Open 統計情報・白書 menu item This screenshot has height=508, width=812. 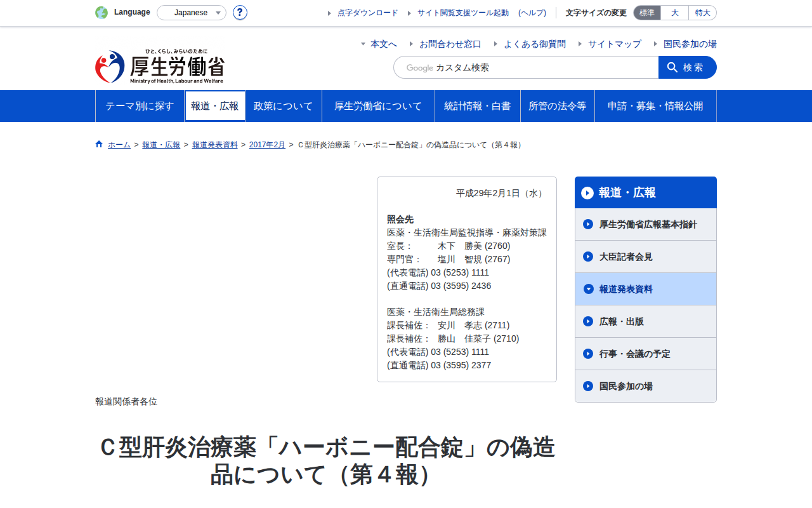click(x=478, y=106)
